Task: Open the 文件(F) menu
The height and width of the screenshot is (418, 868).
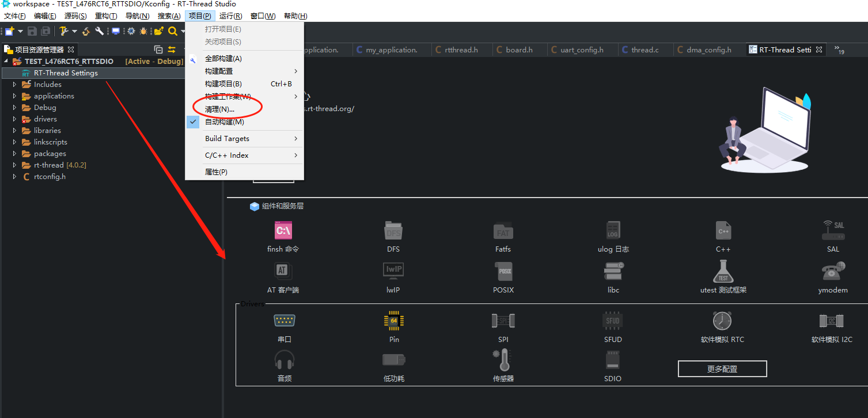Action: pyautogui.click(x=14, y=16)
